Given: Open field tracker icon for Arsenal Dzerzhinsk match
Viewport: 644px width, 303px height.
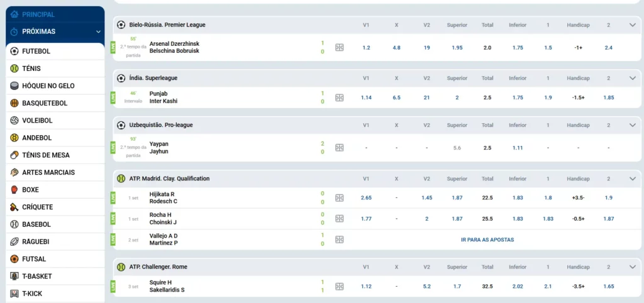Looking at the screenshot, I should [339, 48].
